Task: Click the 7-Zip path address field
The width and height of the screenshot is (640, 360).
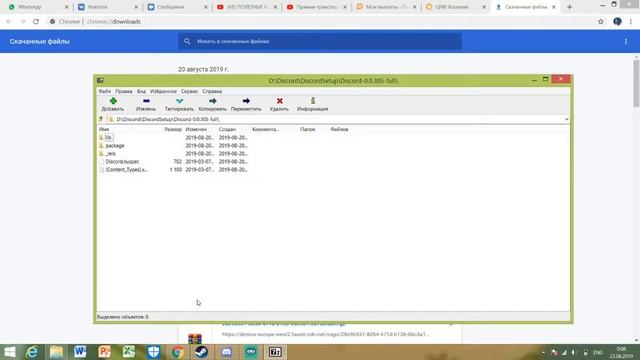Action: pyautogui.click(x=337, y=119)
